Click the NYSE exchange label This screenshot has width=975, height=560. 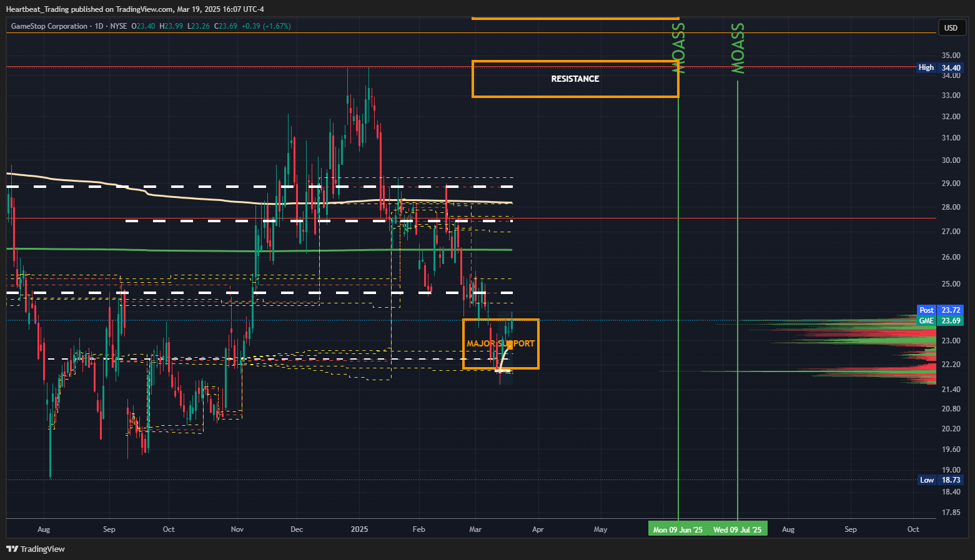pyautogui.click(x=118, y=26)
